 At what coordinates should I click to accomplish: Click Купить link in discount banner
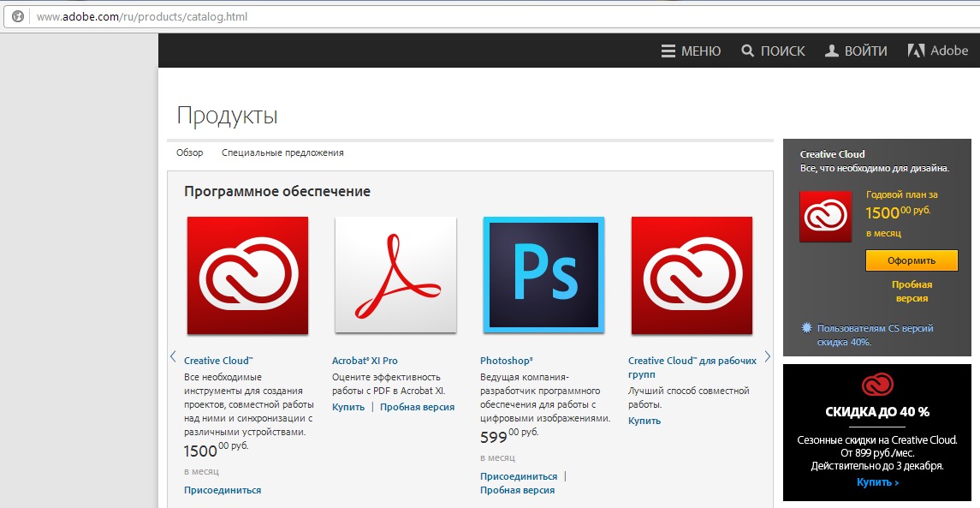(877, 482)
